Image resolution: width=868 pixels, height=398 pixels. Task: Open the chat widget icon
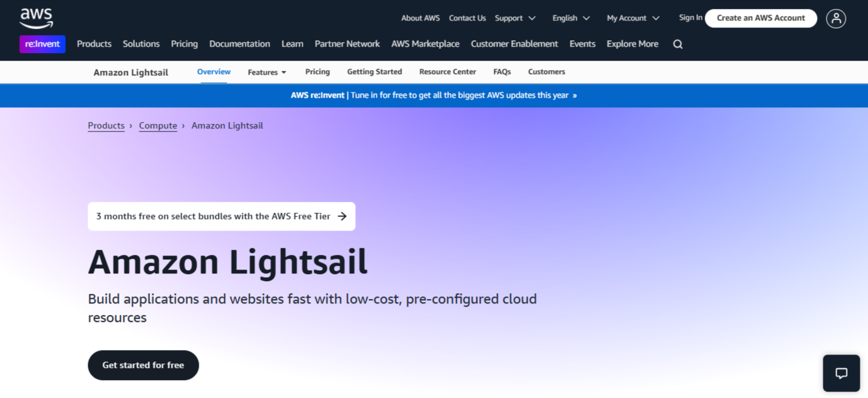[x=841, y=373]
